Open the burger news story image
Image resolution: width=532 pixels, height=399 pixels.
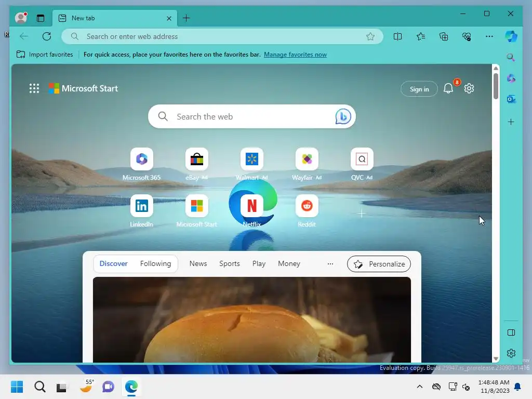[252, 320]
